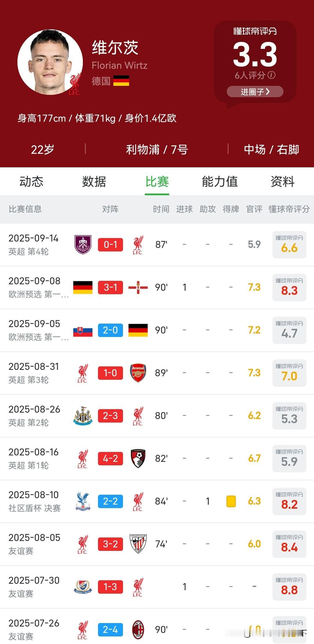Tap the 0-1 score button
This screenshot has width=314, height=644.
pyautogui.click(x=110, y=244)
